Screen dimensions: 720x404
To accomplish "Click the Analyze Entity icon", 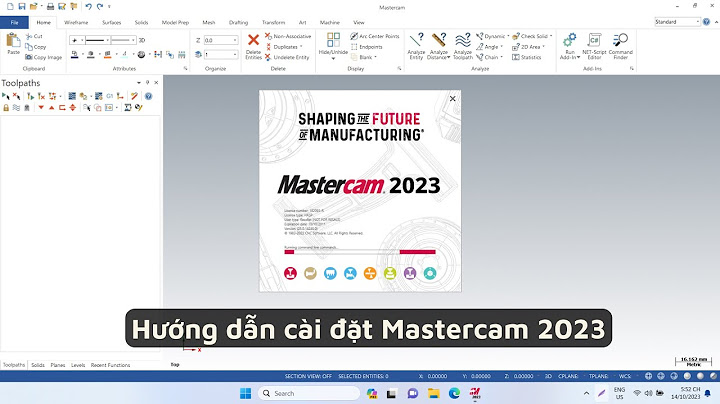I will (416, 40).
